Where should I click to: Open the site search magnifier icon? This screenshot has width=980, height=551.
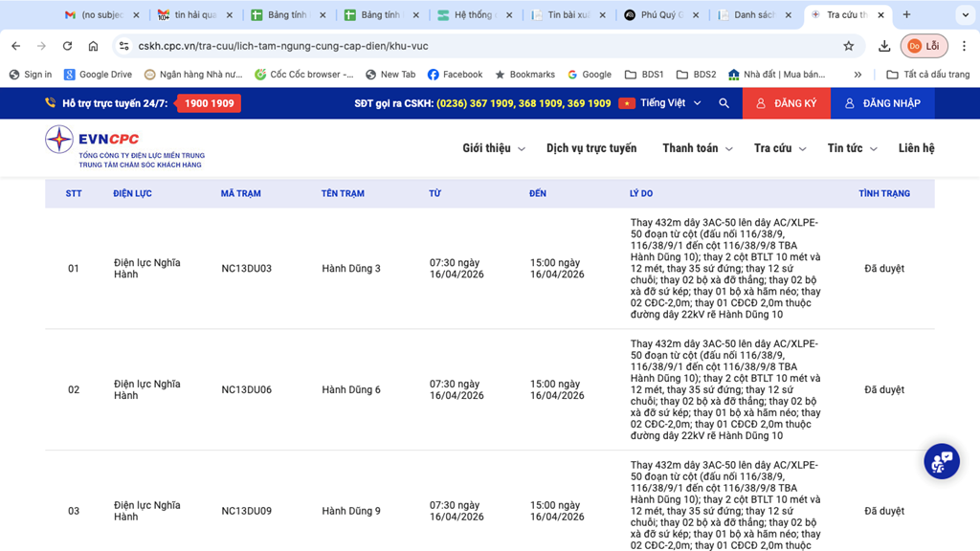[x=724, y=103]
